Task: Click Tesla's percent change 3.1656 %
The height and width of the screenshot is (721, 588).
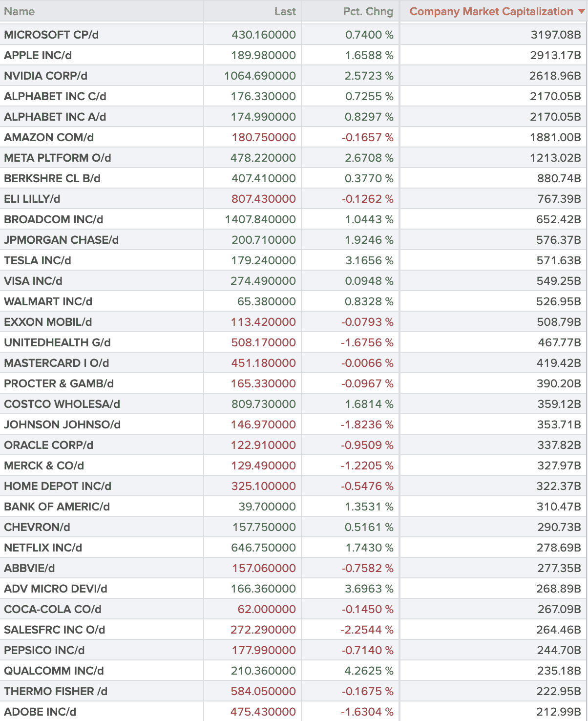Action: tap(369, 260)
